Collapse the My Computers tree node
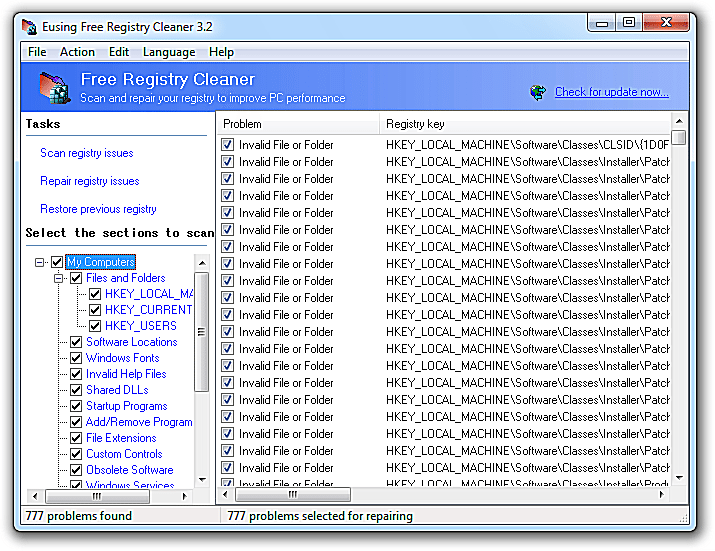715x551 pixels. (40, 262)
